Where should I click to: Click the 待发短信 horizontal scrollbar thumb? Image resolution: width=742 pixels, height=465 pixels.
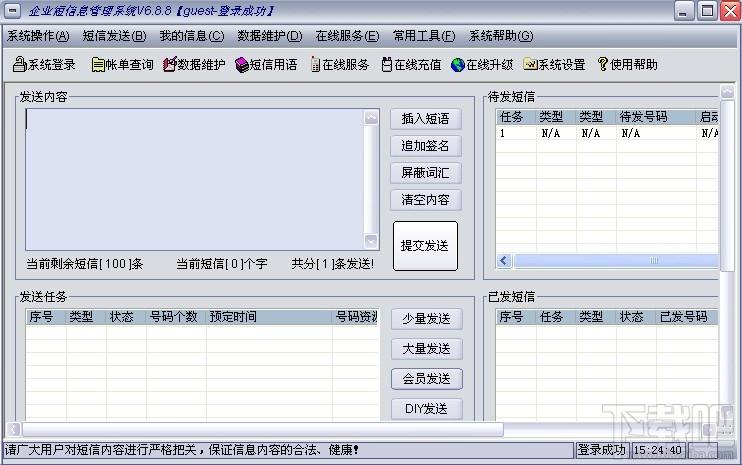click(616, 260)
